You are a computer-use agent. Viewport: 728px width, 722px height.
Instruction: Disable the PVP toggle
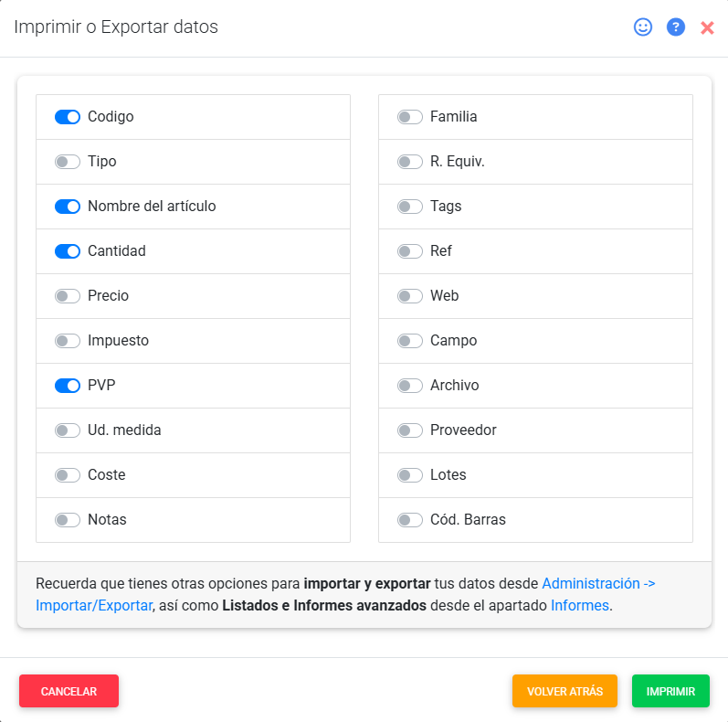tap(68, 386)
